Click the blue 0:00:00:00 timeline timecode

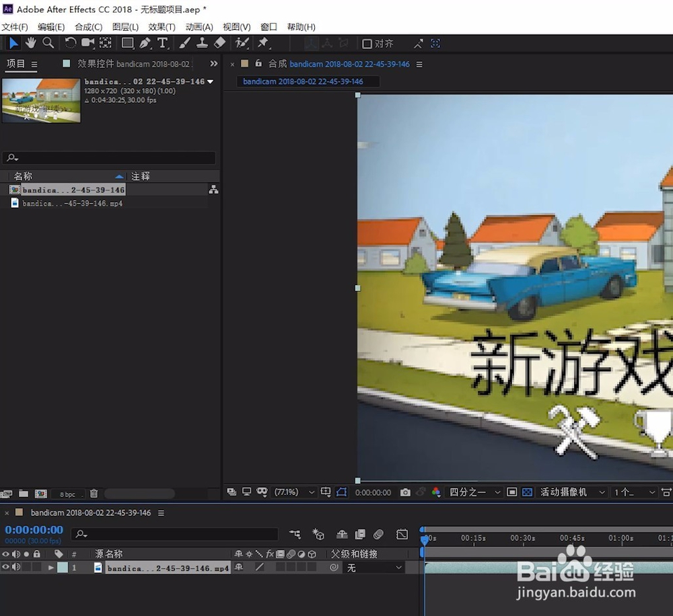34,530
